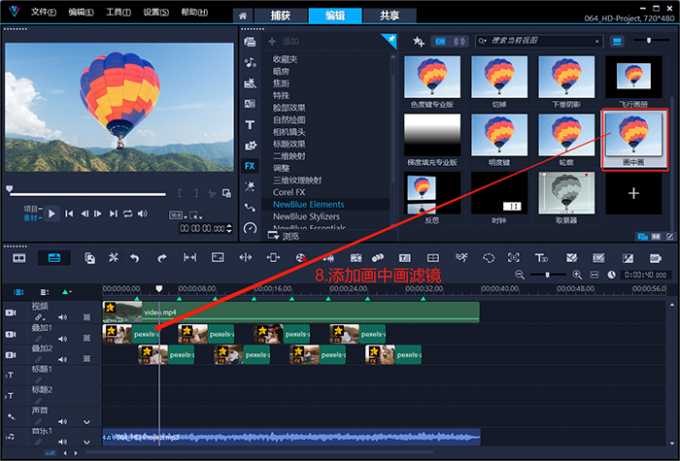
Task: Open the 设置 Settings menu
Action: coord(156,12)
